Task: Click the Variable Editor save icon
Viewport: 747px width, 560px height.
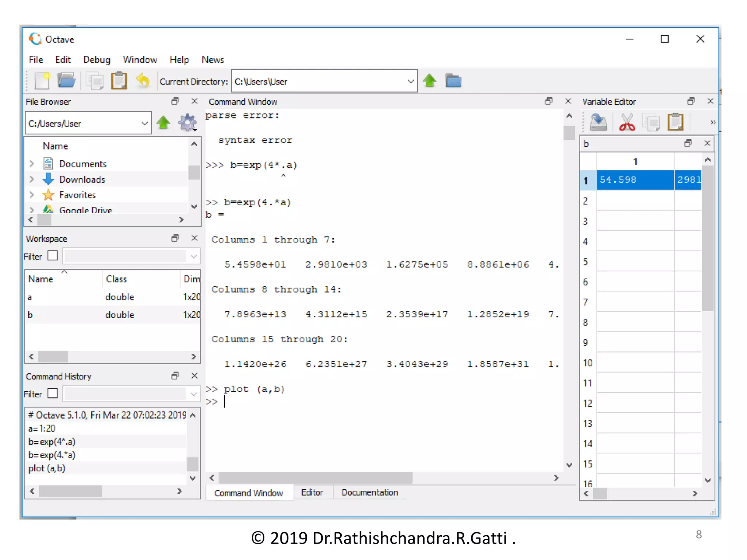Action: point(598,122)
